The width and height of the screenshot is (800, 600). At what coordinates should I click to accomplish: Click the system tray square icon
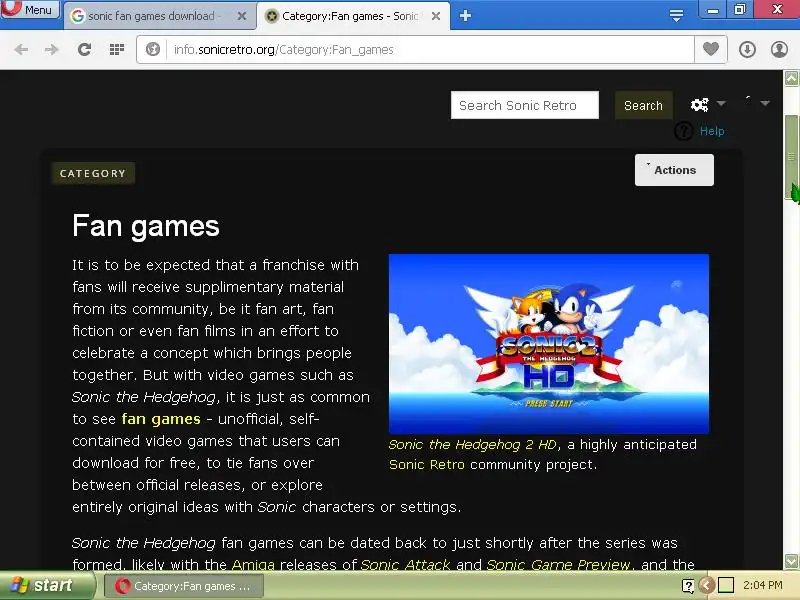[726, 585]
